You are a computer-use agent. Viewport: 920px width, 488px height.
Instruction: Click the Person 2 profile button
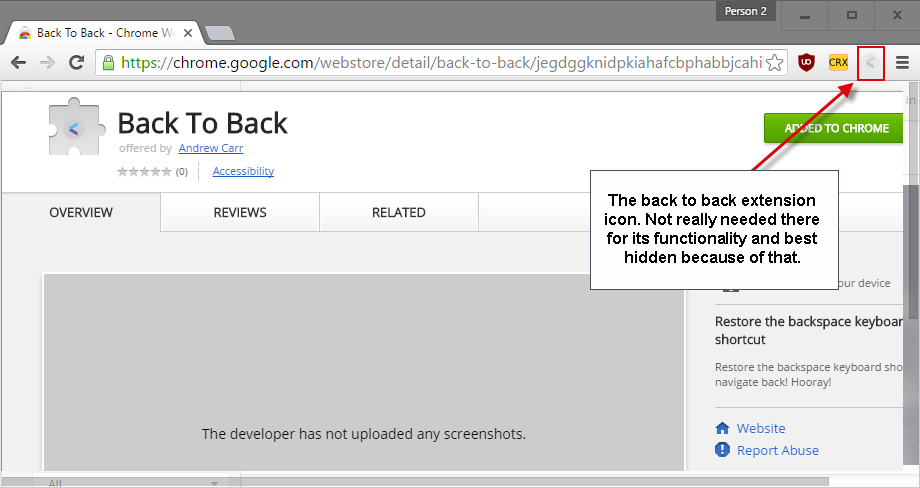(746, 11)
